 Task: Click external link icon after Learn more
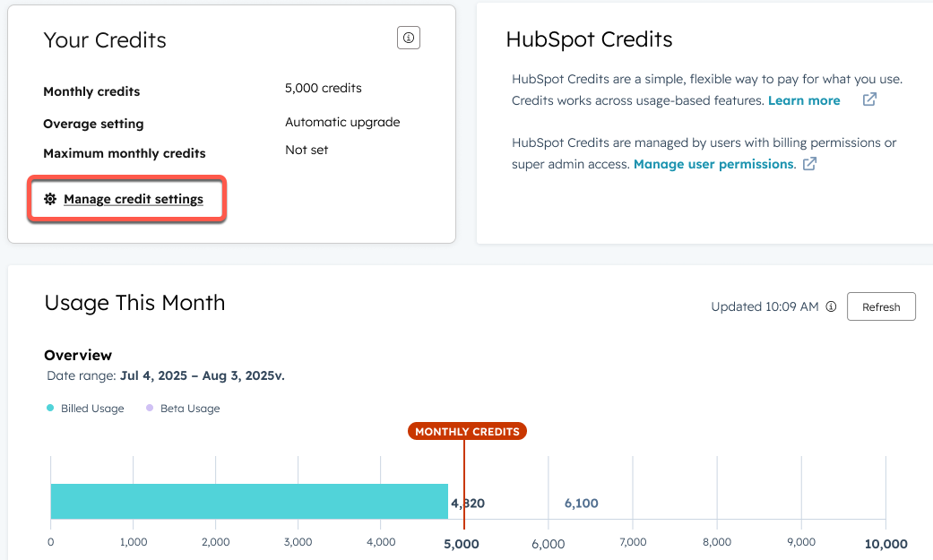click(x=869, y=99)
